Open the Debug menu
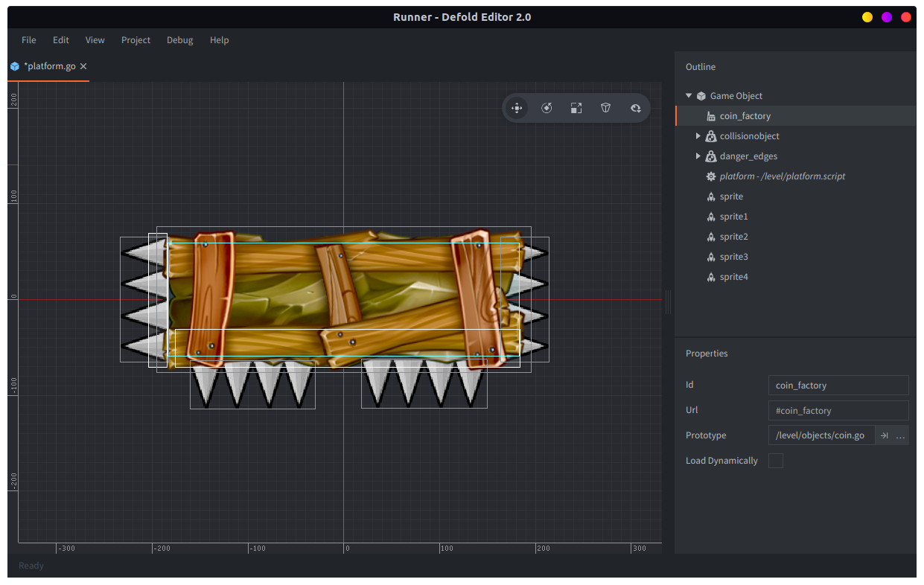The image size is (924, 585). [179, 40]
